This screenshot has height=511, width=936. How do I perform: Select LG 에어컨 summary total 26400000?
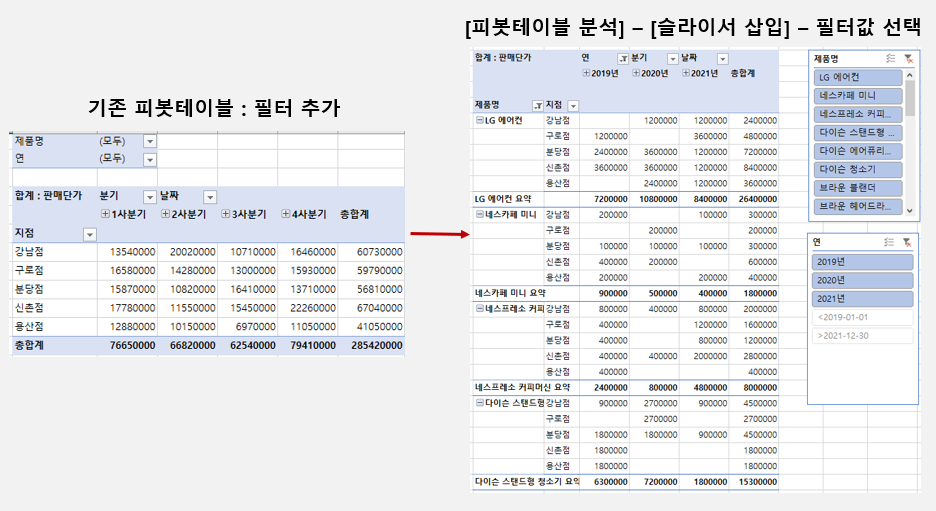(753, 199)
